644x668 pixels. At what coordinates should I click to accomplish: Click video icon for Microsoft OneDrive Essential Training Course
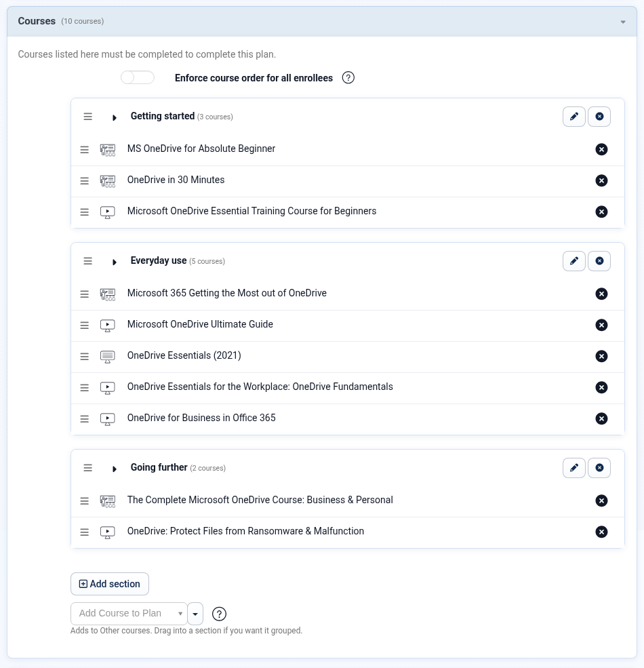pos(107,212)
